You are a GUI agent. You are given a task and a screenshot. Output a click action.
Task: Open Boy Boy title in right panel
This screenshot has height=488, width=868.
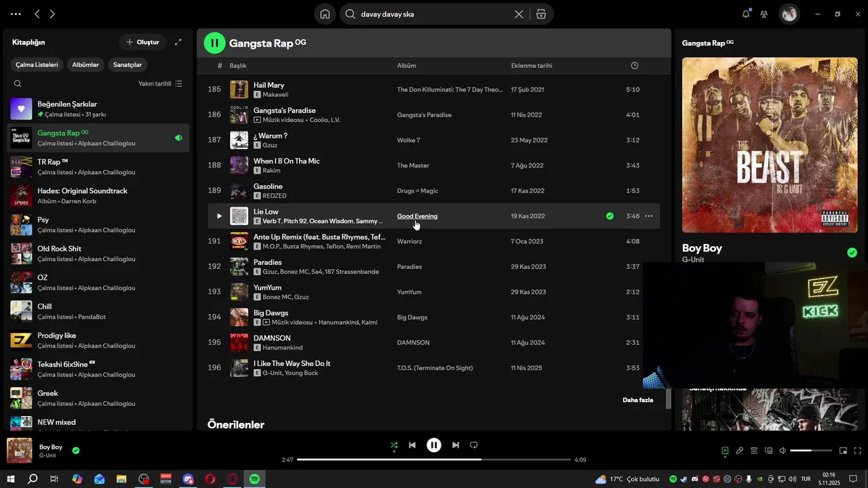702,248
